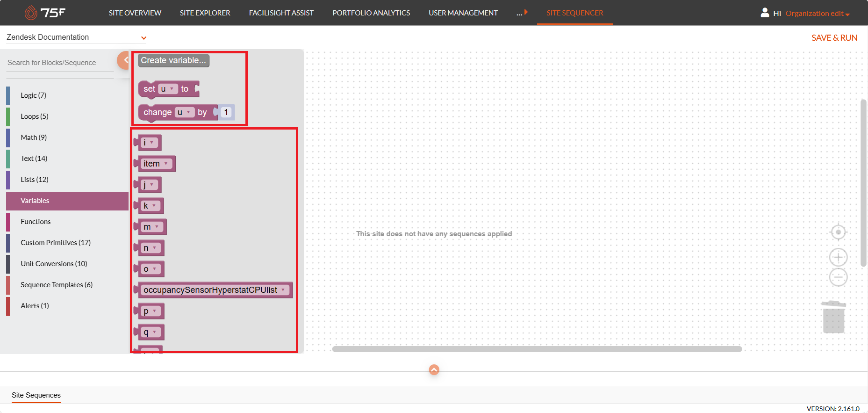The height and width of the screenshot is (413, 868).
Task: Open the Organization edit user menu
Action: pos(817,14)
